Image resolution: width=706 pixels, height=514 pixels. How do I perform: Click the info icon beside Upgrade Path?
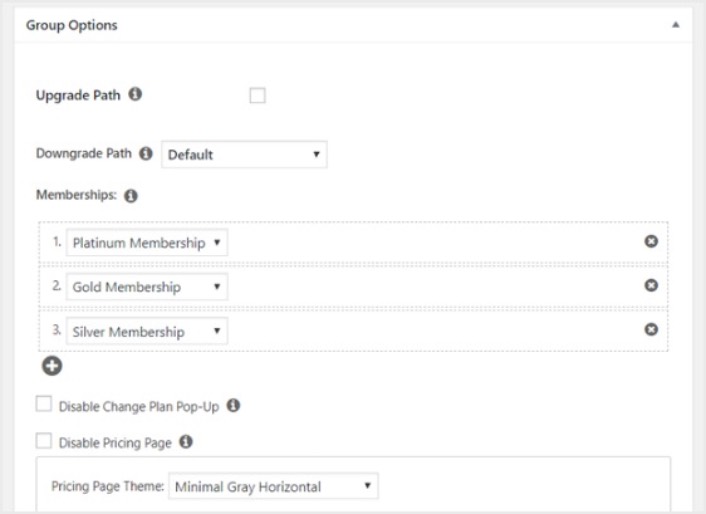(135, 95)
